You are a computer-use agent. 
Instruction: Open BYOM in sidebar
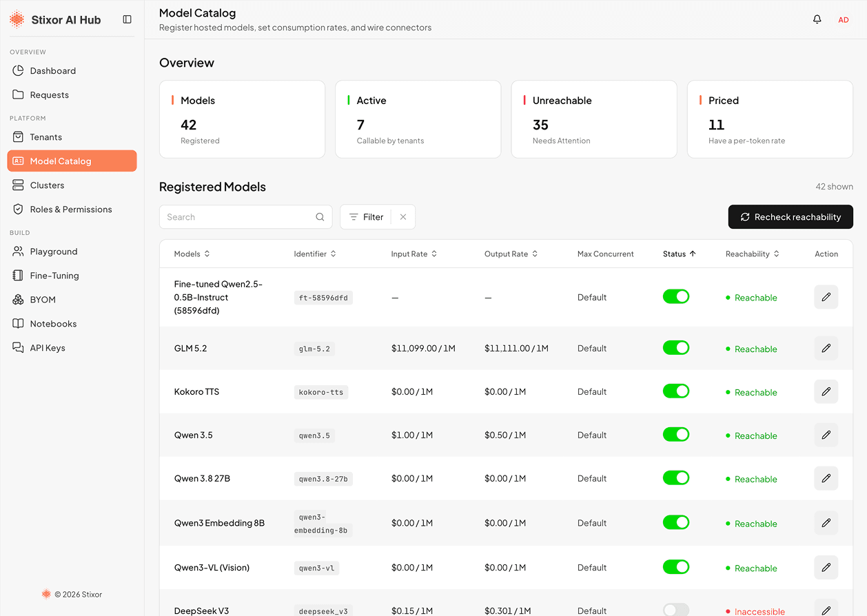[72, 300]
